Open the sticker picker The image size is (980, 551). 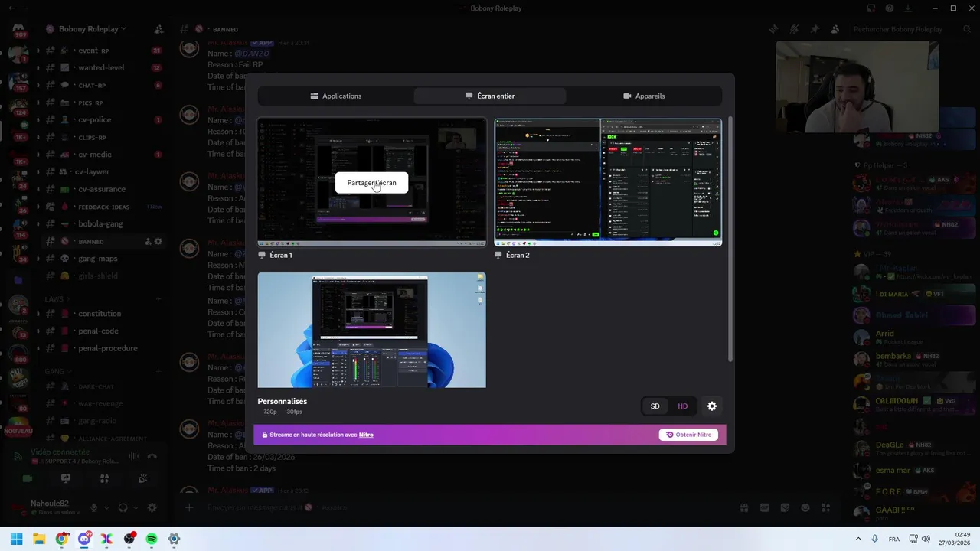tap(785, 507)
